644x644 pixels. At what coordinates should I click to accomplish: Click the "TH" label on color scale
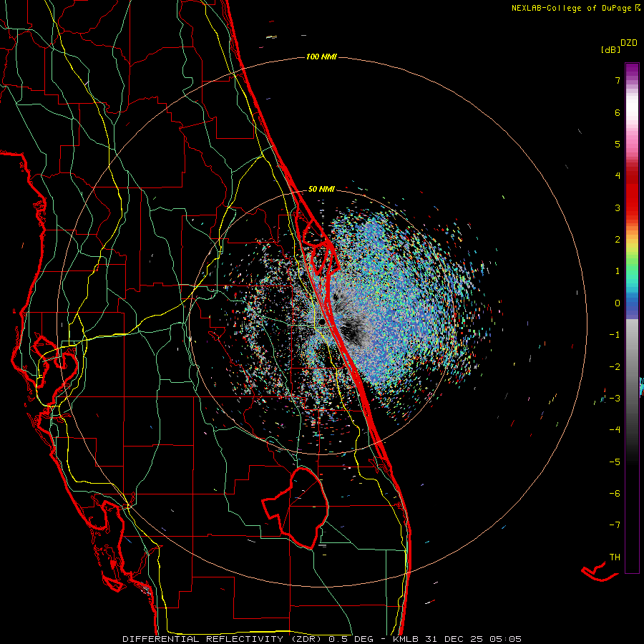615,557
